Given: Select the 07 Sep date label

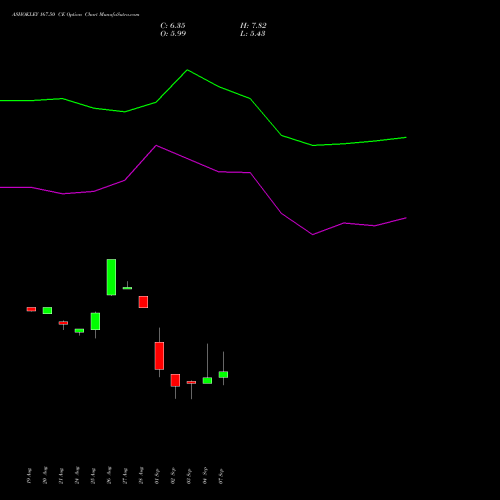Looking at the screenshot, I should pos(221,476).
